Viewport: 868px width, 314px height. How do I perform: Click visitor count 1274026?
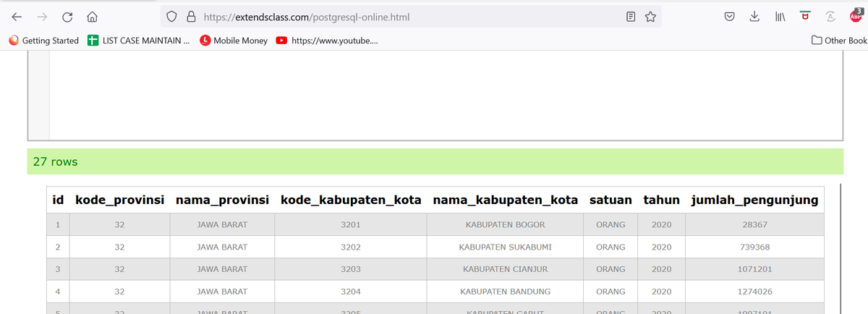[x=754, y=292]
